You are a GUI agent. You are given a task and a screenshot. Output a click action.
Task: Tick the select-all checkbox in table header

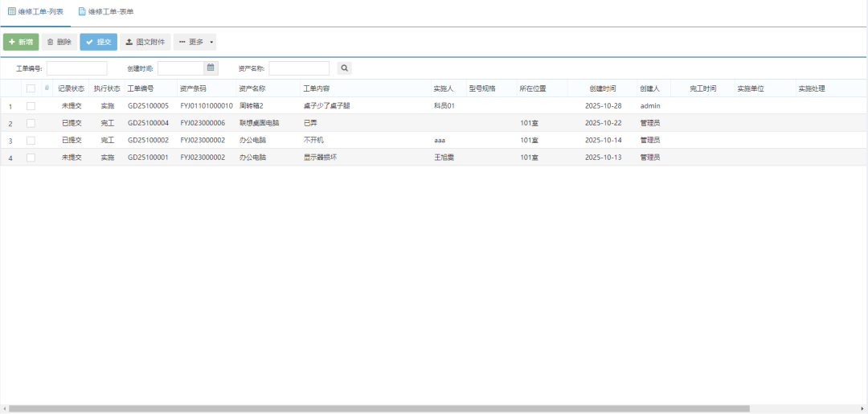pyautogui.click(x=31, y=88)
